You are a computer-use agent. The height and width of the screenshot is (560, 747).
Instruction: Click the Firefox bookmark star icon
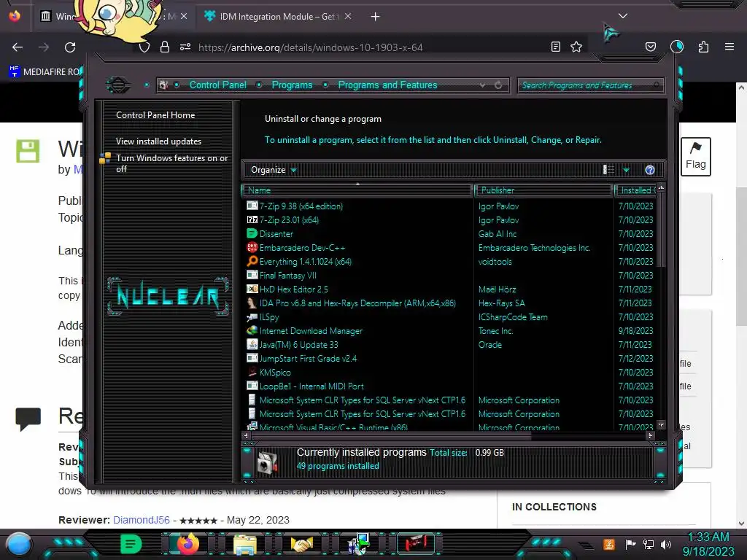pyautogui.click(x=576, y=47)
